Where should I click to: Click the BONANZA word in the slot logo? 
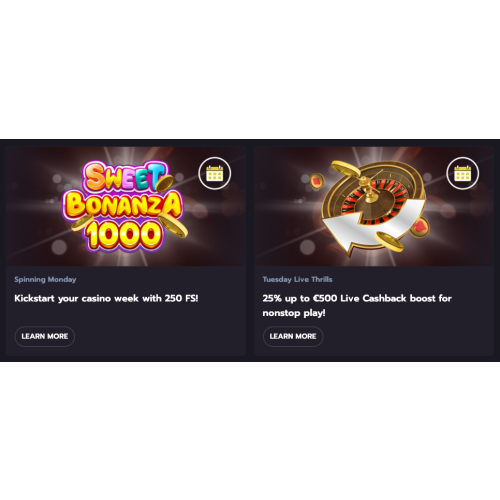pos(122,205)
